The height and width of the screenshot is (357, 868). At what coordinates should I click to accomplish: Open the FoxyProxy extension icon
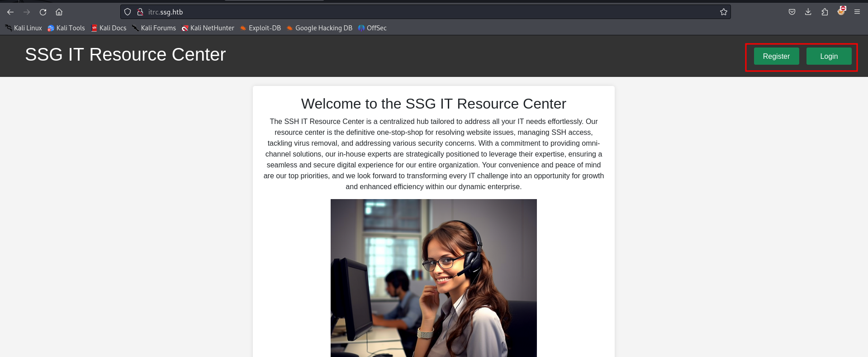(x=841, y=11)
